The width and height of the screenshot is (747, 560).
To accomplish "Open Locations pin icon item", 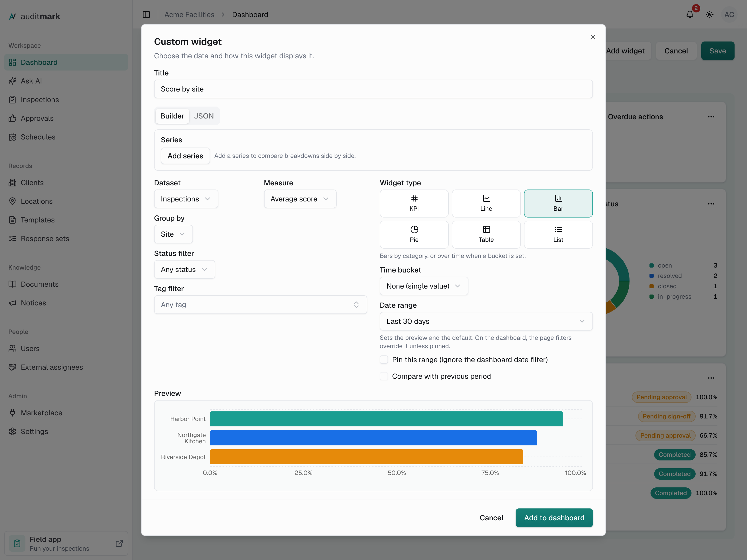I will pyautogui.click(x=66, y=201).
